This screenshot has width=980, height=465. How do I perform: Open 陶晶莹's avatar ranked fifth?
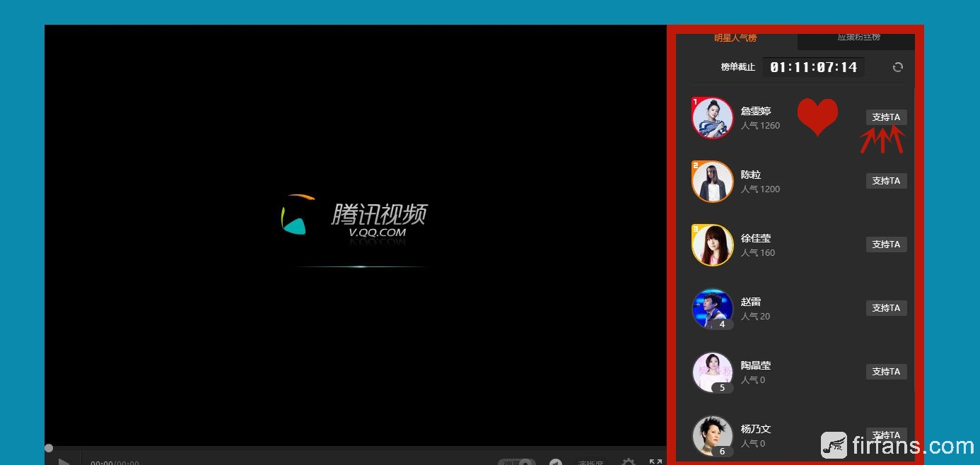[712, 372]
